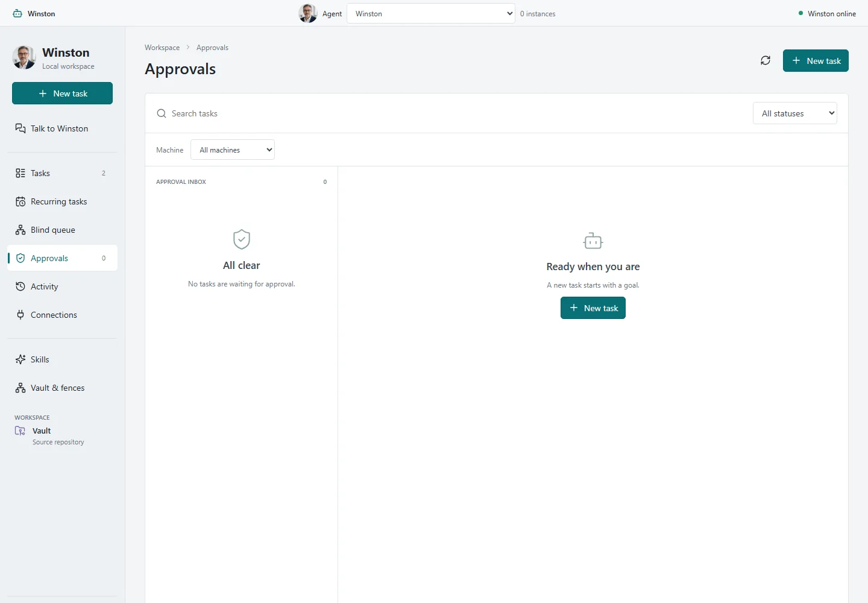Click the Winston robot logo icon in top bar
This screenshot has height=603, width=868.
tap(17, 13)
